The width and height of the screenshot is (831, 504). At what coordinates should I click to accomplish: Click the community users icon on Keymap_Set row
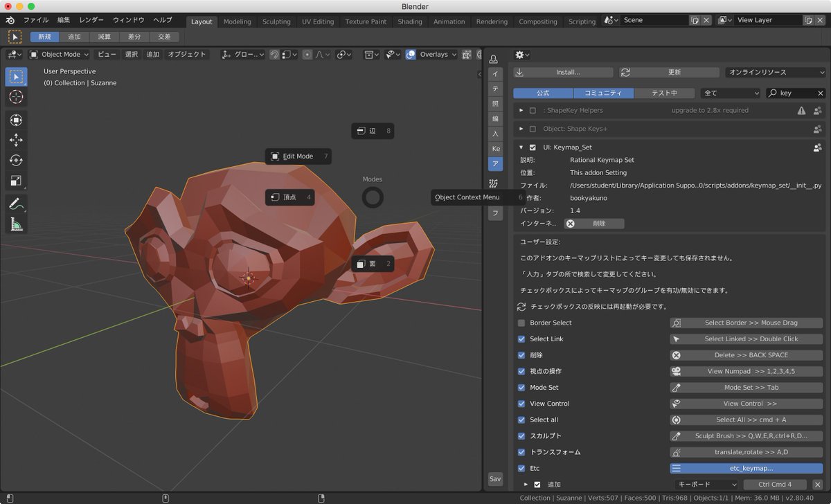tap(818, 147)
